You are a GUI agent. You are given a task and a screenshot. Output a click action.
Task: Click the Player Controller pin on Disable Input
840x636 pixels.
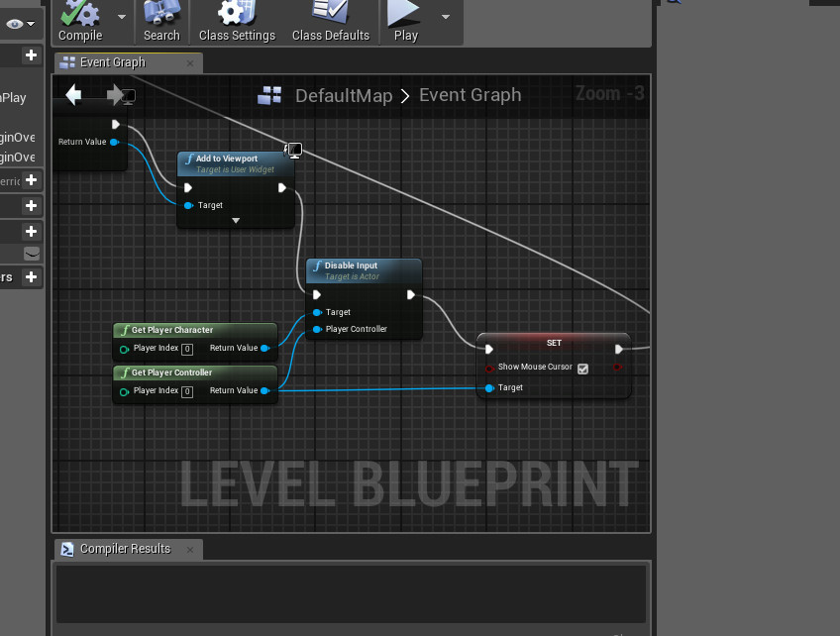317,329
